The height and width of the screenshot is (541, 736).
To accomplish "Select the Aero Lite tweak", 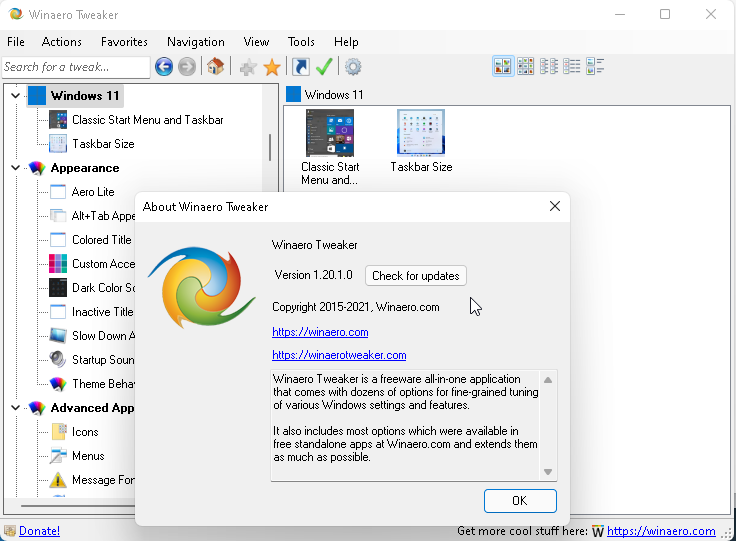I will (93, 192).
